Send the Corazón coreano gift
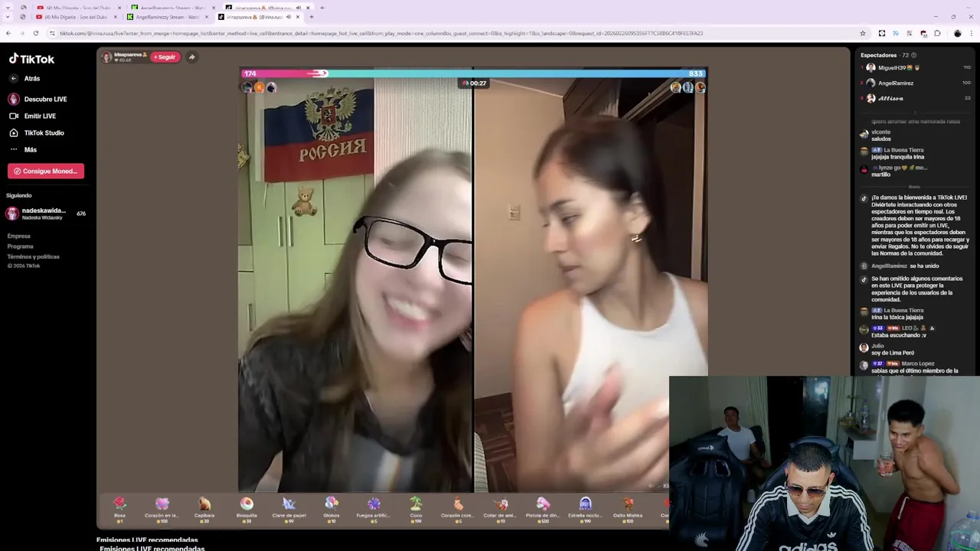 pyautogui.click(x=458, y=508)
